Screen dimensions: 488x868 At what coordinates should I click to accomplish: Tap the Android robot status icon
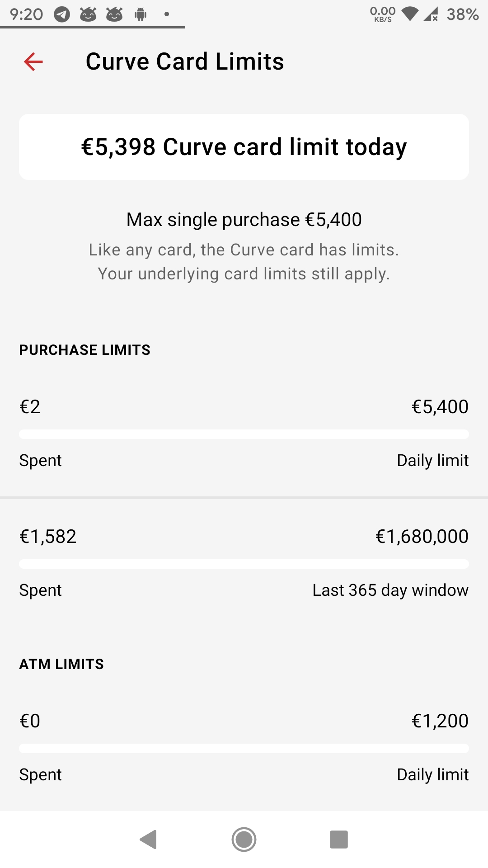click(x=141, y=14)
